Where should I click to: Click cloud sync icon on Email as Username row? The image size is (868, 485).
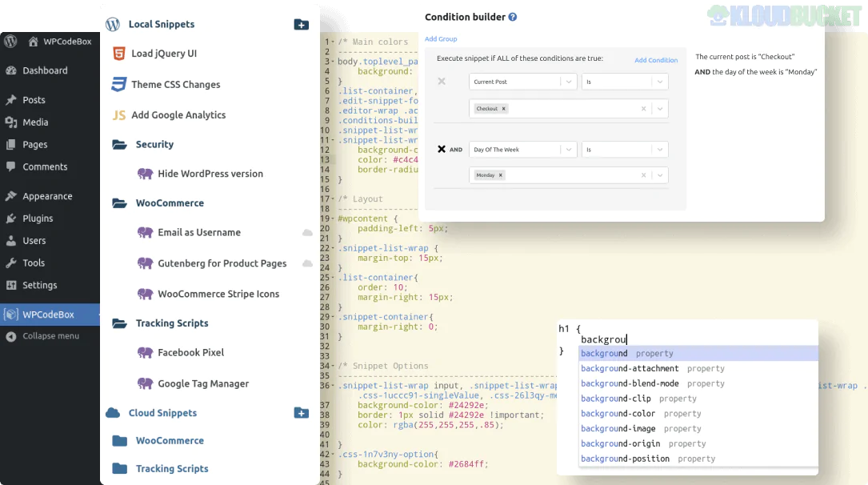[307, 233]
